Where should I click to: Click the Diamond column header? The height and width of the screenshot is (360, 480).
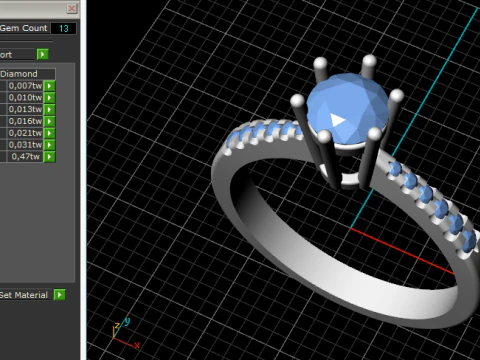coord(27,74)
